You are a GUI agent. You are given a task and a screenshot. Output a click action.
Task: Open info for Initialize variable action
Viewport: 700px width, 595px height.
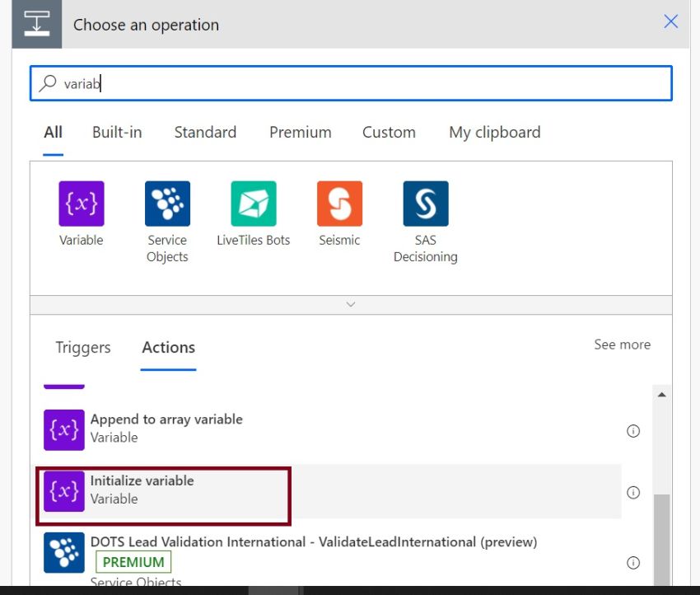click(x=633, y=492)
